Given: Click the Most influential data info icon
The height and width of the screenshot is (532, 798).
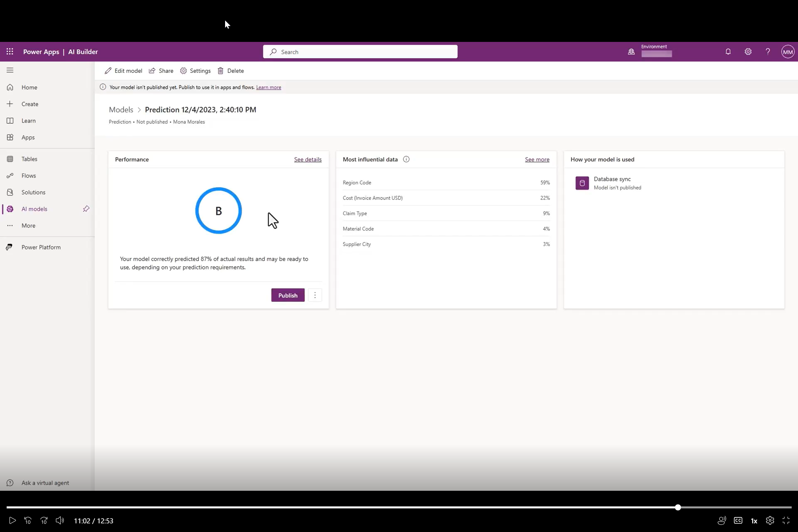Looking at the screenshot, I should (x=406, y=160).
